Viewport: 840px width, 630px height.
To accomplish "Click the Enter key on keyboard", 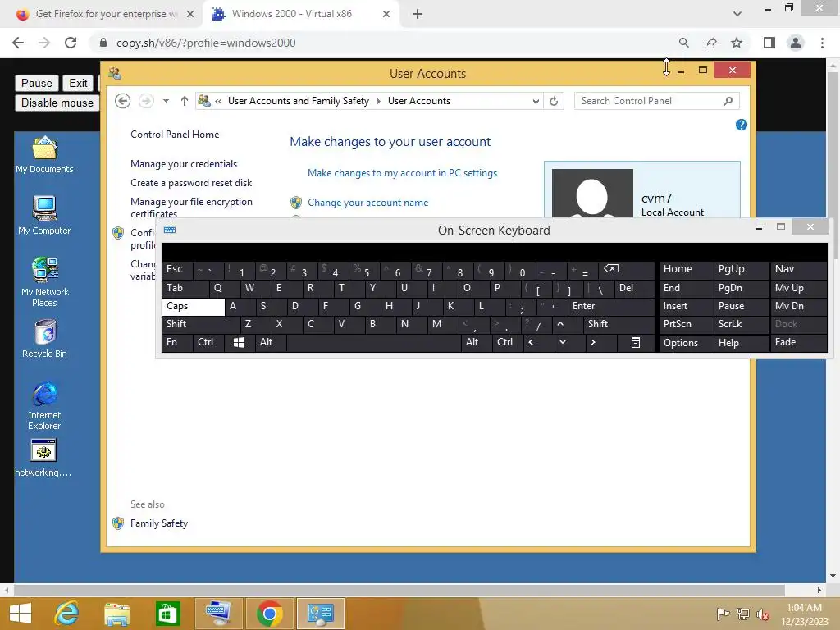I will (611, 307).
